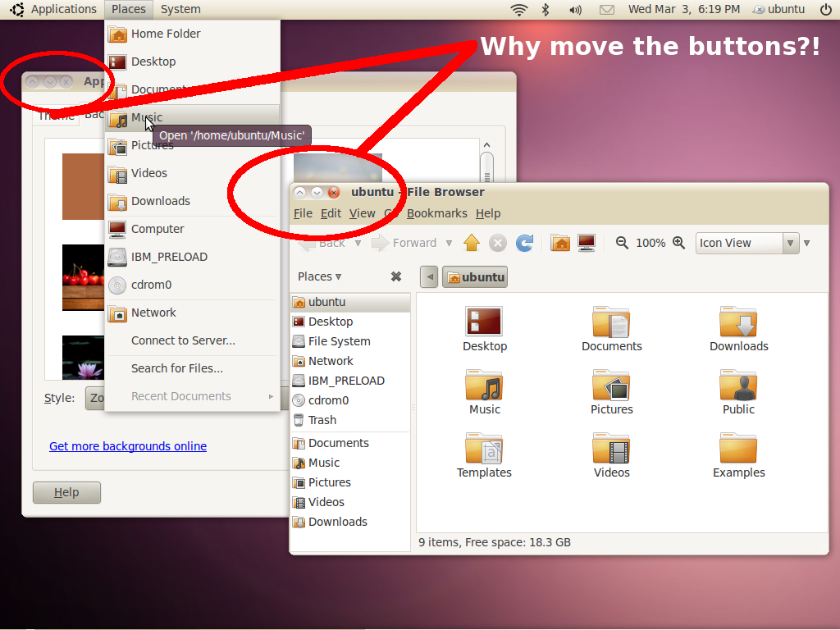Open the Icon View dropdown

pyautogui.click(x=746, y=243)
